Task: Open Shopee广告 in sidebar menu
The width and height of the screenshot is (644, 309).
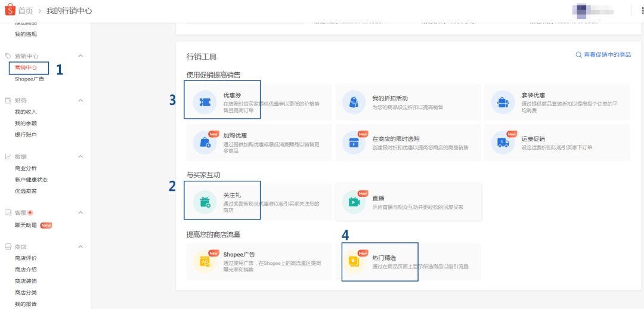Action: (x=29, y=79)
